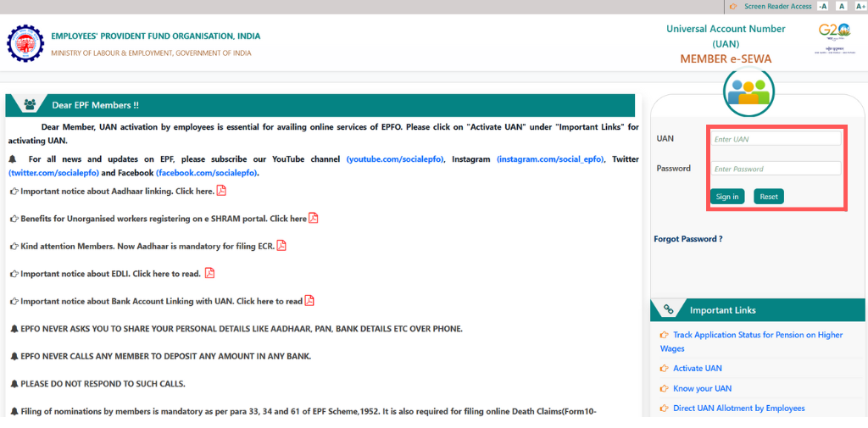868x428 pixels.
Task: Click 'Kind attention Members' Aadhaar ECR text
Action: 147,246
